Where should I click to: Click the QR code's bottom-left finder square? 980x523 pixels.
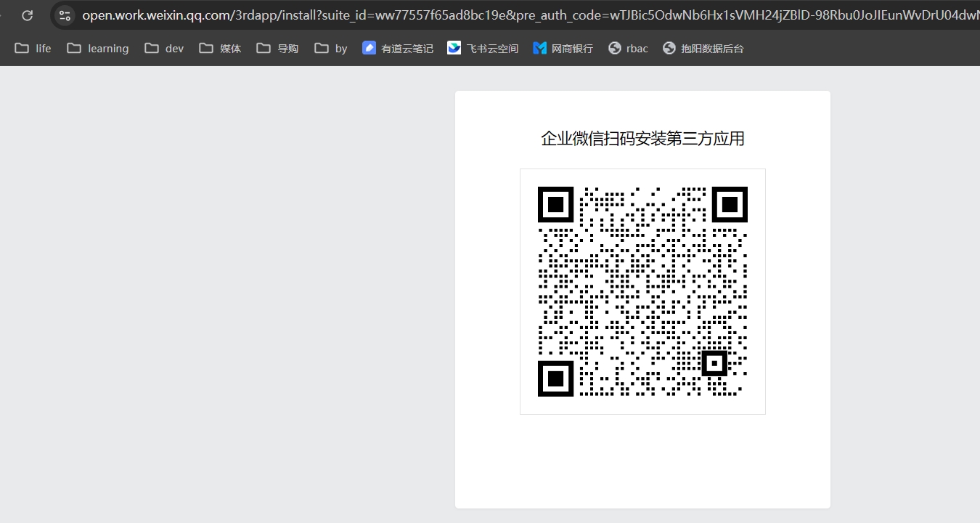tap(555, 378)
